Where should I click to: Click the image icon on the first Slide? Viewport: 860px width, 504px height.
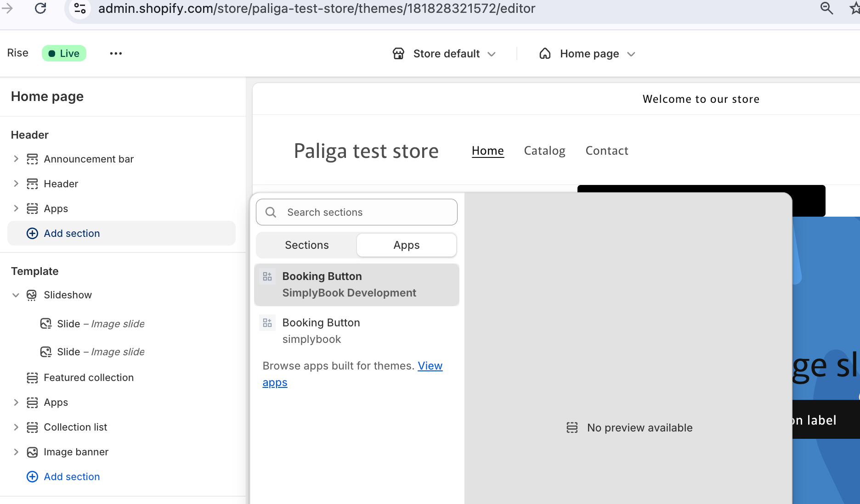point(45,324)
